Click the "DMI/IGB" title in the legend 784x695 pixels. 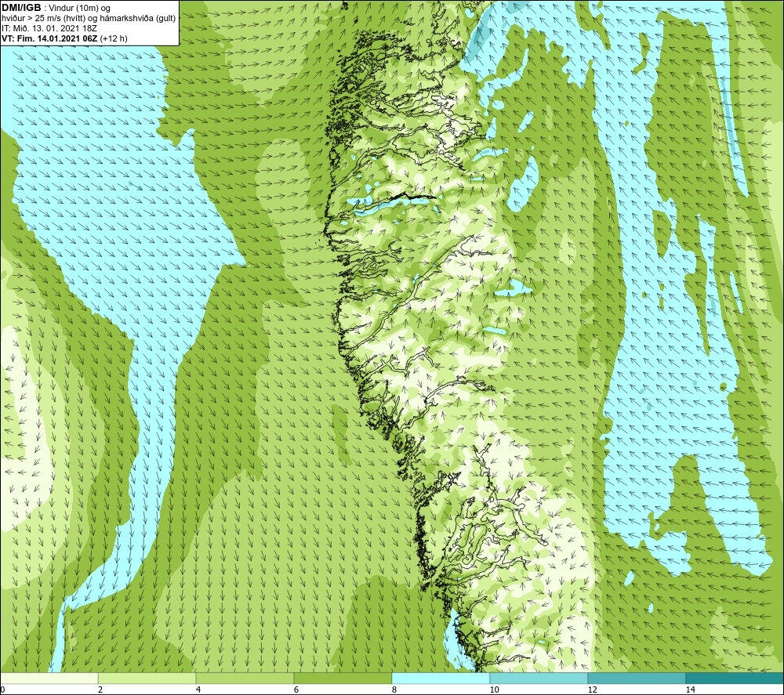[21, 8]
